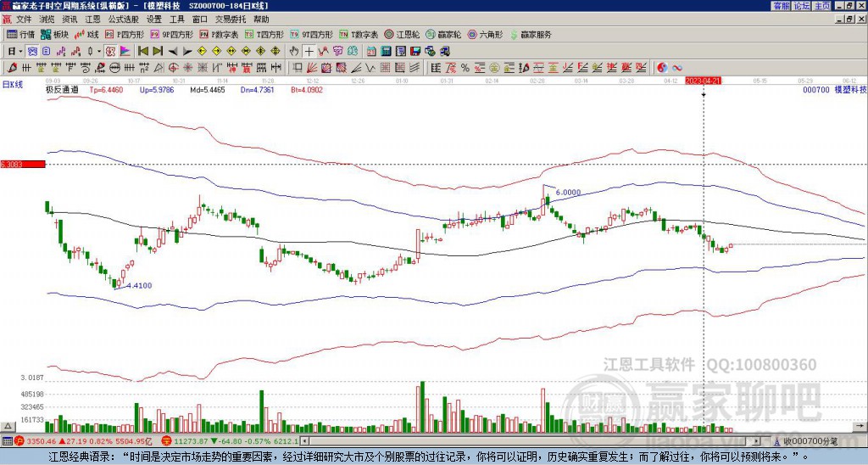Open the 六角形 hexagon tool

485,34
